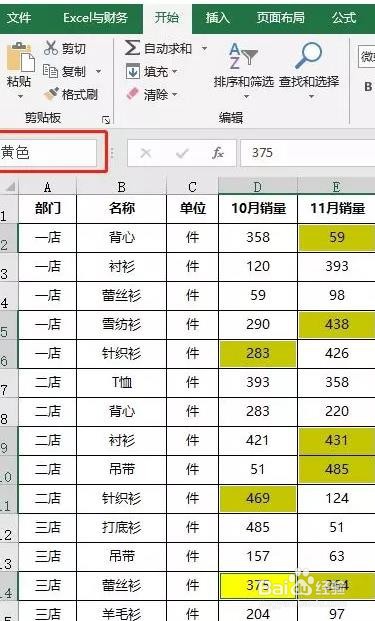Screen dimensions: 375x621
Task: Open the File (文件) tab
Action: click(19, 18)
